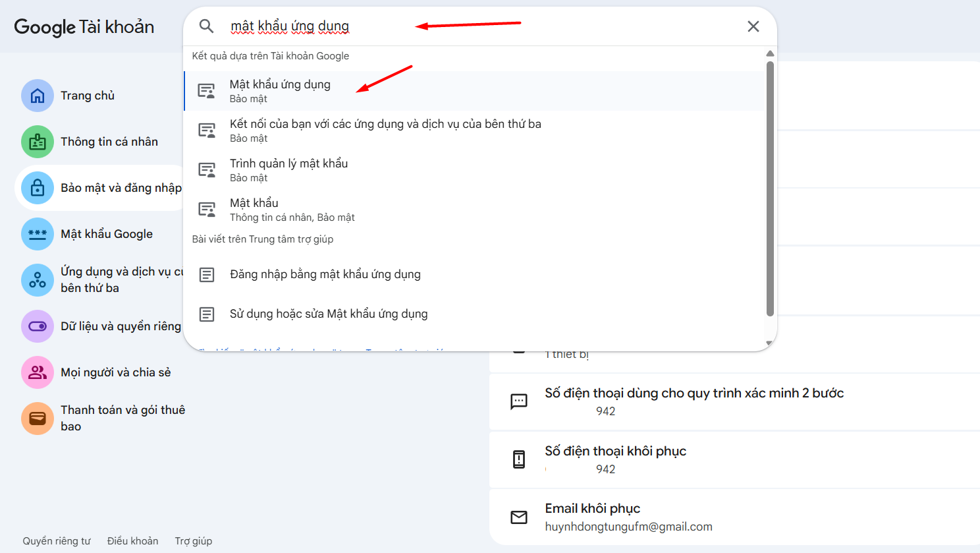The width and height of the screenshot is (980, 553).
Task: Click the icon beside 'Trình quản lý mật khẩu'
Action: pos(207,170)
